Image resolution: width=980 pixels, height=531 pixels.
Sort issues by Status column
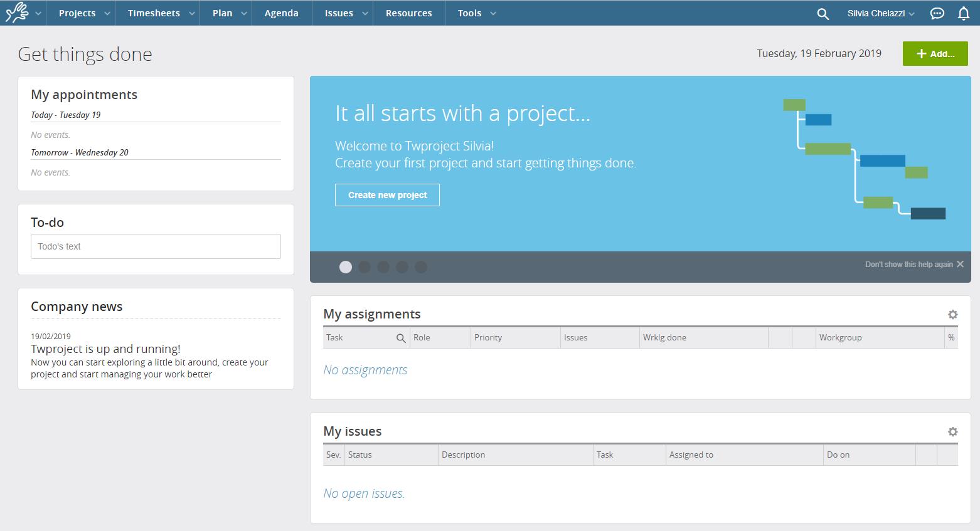tap(360, 455)
